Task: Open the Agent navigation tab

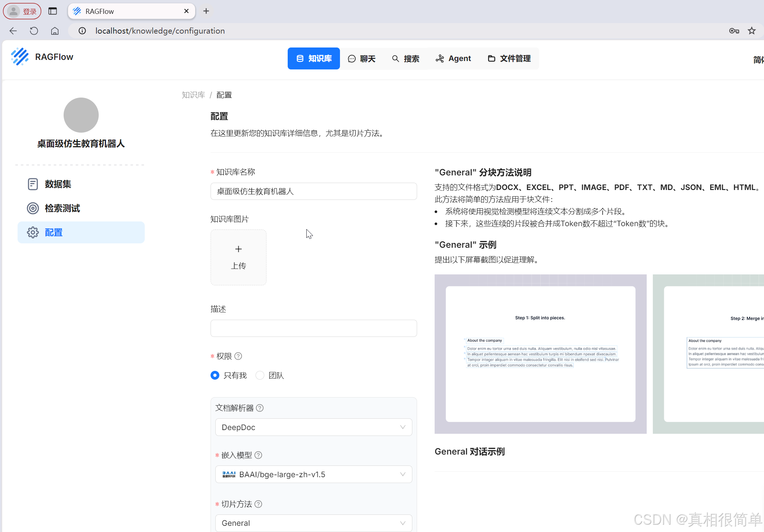Action: click(453, 58)
